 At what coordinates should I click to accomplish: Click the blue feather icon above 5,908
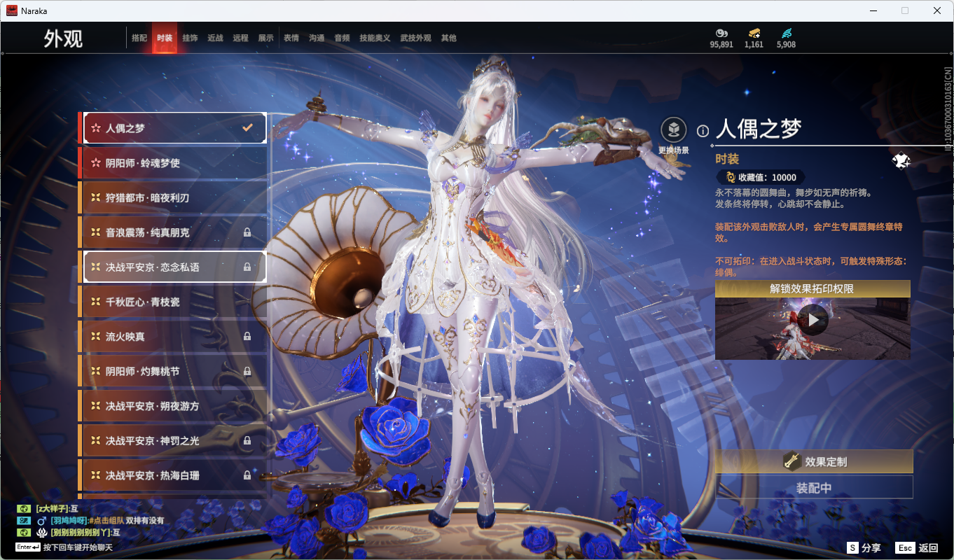click(786, 33)
